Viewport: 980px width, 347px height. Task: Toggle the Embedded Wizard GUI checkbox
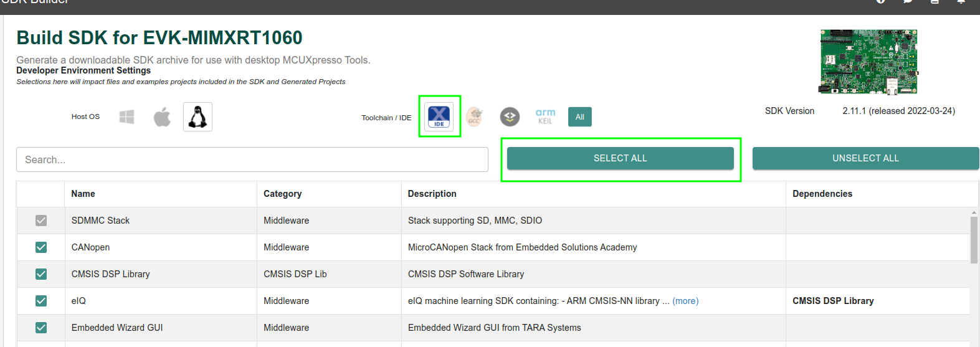pyautogui.click(x=41, y=328)
